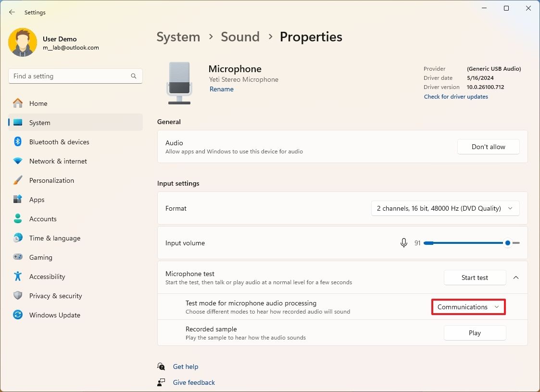This screenshot has height=392, width=540.
Task: Adjust the Input volume slider
Action: tap(507, 243)
